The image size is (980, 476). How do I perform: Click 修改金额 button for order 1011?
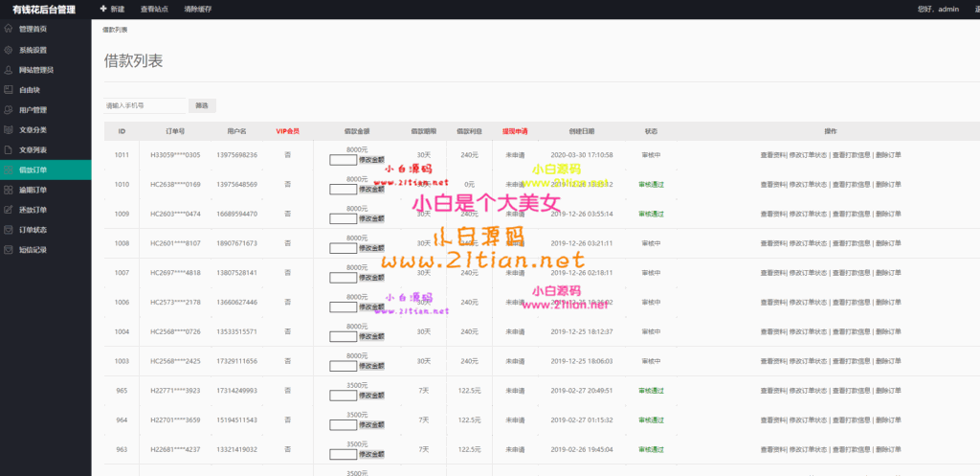371,160
